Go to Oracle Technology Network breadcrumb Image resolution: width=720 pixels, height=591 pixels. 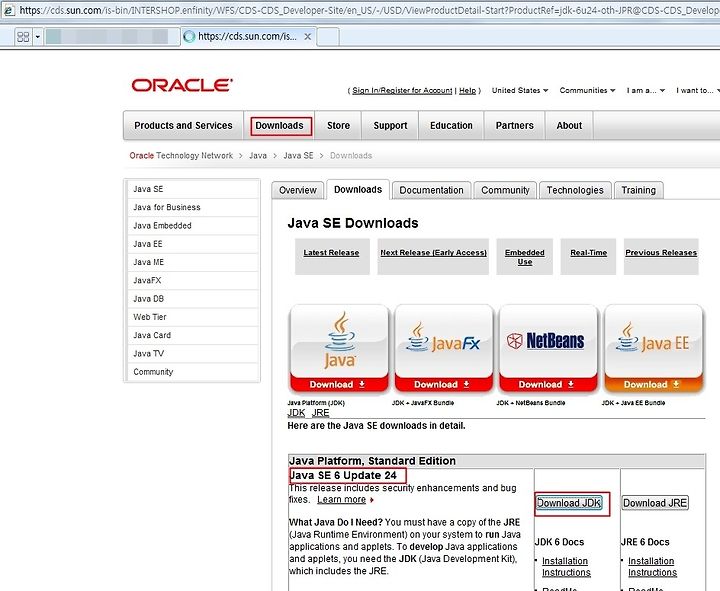click(x=181, y=156)
